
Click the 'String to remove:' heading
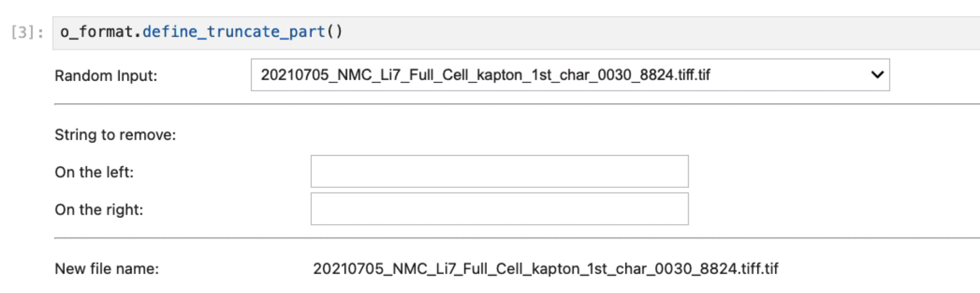coord(115,135)
